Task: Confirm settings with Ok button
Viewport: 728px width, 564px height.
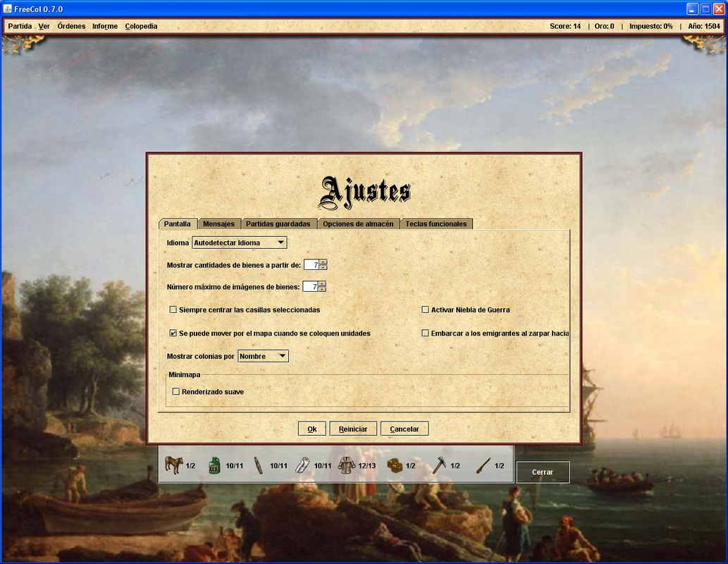Action: click(312, 429)
